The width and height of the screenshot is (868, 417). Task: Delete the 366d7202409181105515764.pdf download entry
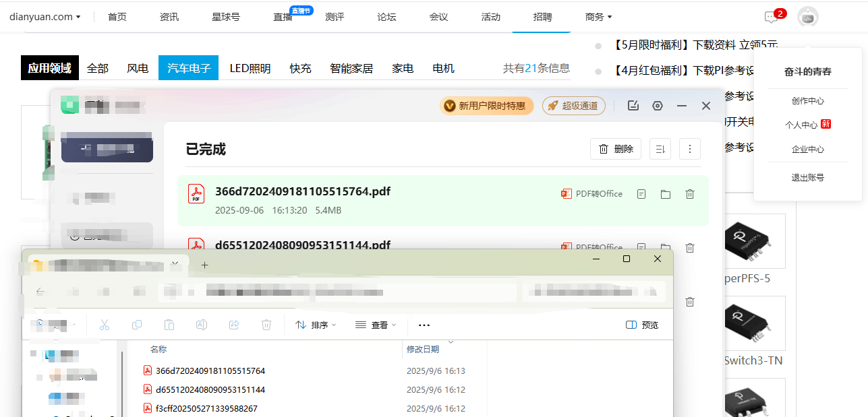[x=690, y=194]
